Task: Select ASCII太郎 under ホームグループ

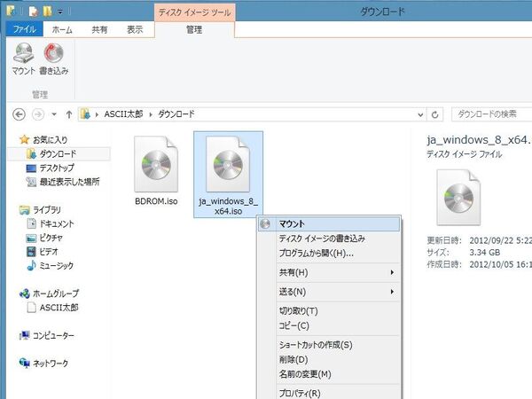Action: click(52, 308)
